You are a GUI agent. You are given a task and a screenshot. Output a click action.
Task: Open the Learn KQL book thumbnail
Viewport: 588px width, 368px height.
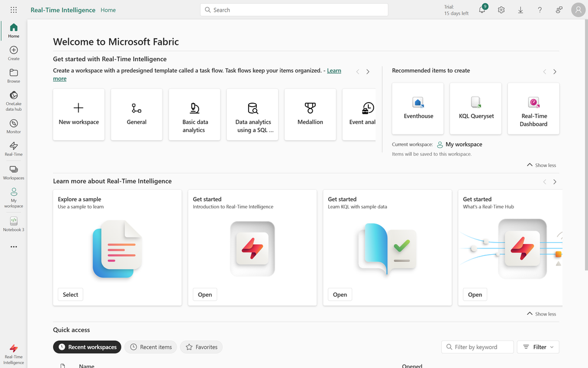coord(387,249)
